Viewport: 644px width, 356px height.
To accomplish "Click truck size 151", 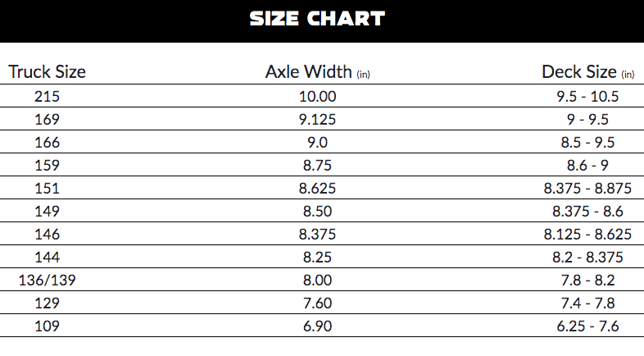I will (x=48, y=188).
